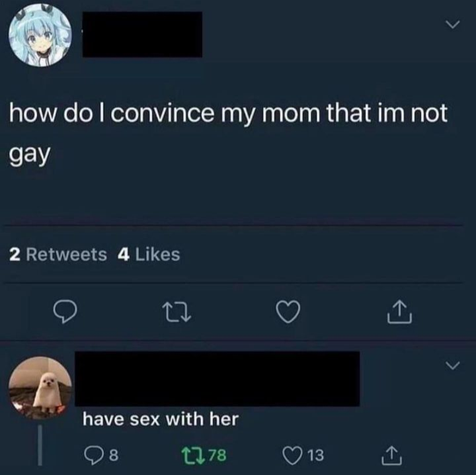Follow the thread line below seal avatar
This screenshot has height=475, width=476.
(x=40, y=445)
